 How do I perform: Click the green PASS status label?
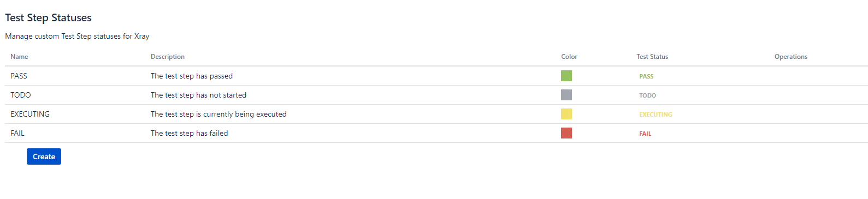point(646,76)
